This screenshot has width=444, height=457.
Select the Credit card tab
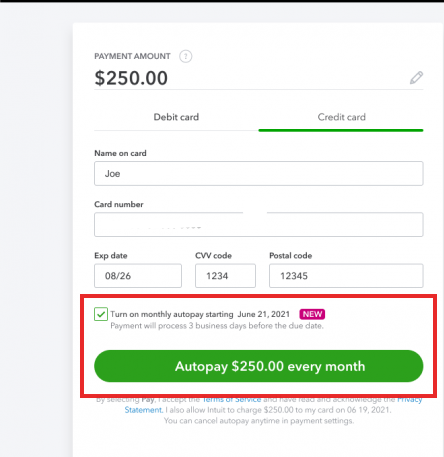click(x=341, y=117)
